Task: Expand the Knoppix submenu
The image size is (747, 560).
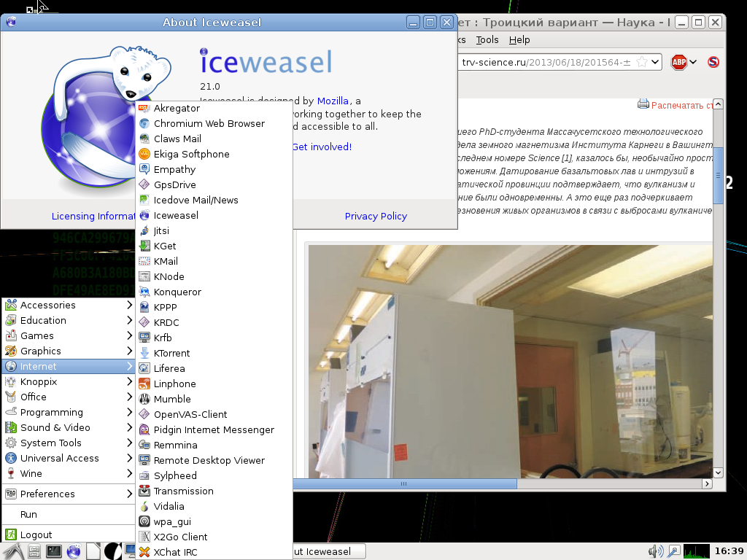Action: click(x=69, y=381)
